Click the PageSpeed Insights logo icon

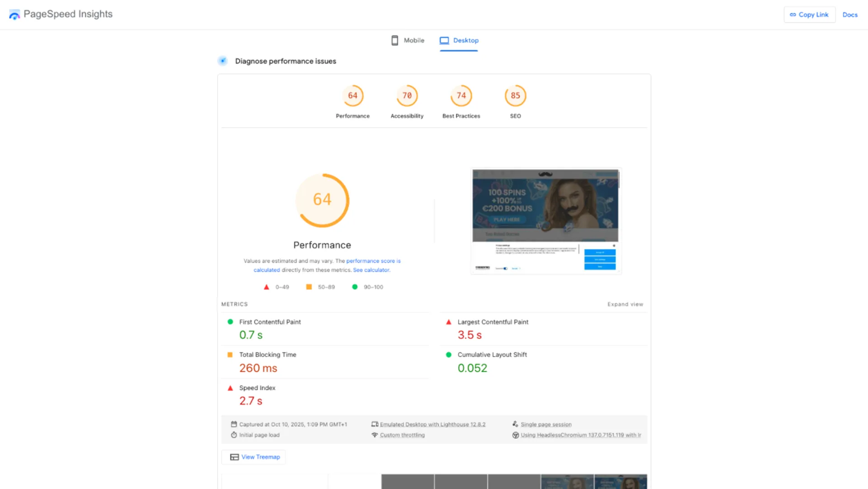click(14, 15)
